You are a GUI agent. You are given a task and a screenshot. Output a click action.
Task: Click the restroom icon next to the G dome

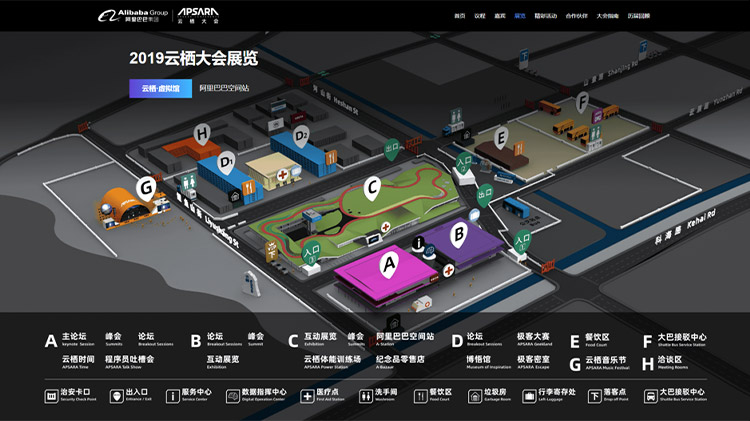tap(188, 182)
